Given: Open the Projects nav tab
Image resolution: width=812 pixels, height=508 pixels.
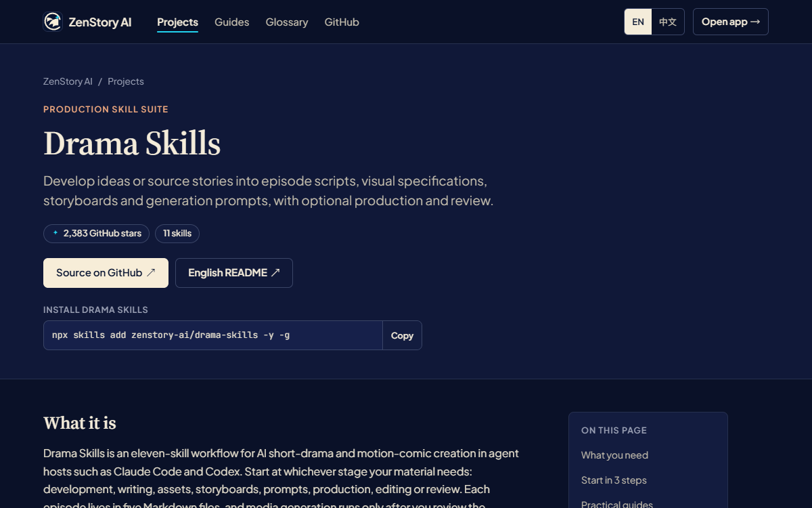Looking at the screenshot, I should click(x=177, y=22).
